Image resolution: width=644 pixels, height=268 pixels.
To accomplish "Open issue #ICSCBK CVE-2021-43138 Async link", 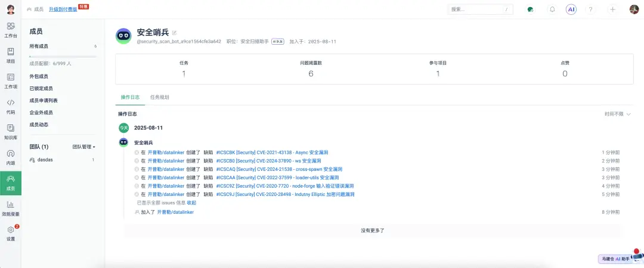I will [x=272, y=152].
